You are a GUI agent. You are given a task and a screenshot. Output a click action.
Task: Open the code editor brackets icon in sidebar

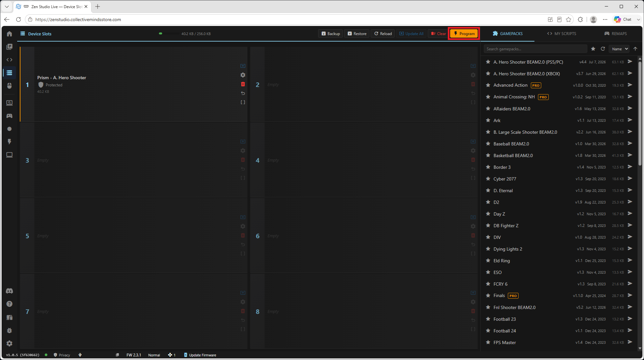coord(9,60)
